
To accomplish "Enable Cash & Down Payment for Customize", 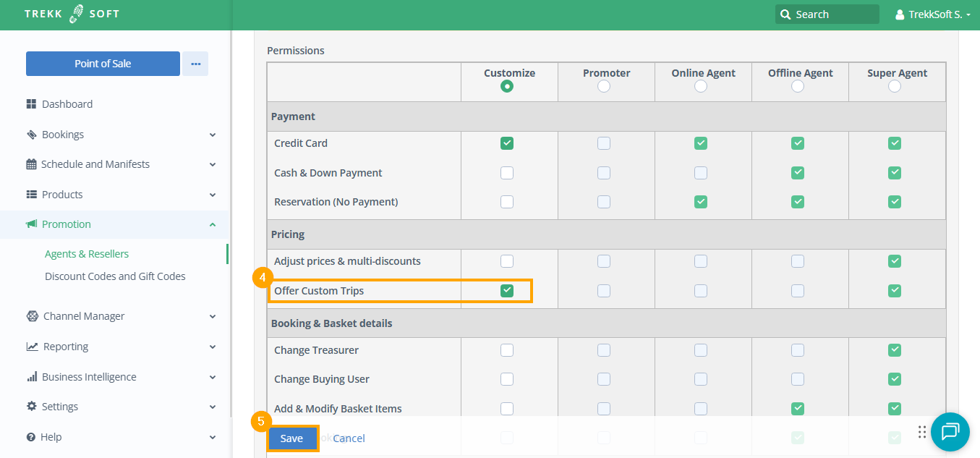I will click(x=507, y=173).
